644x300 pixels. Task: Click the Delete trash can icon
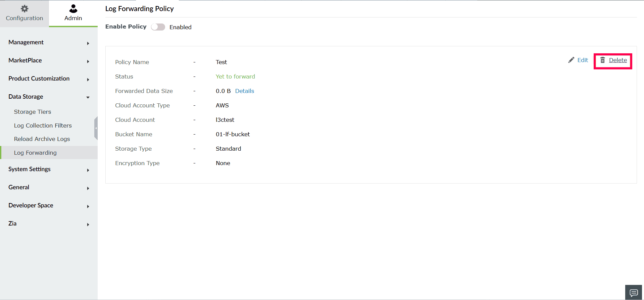pos(603,60)
